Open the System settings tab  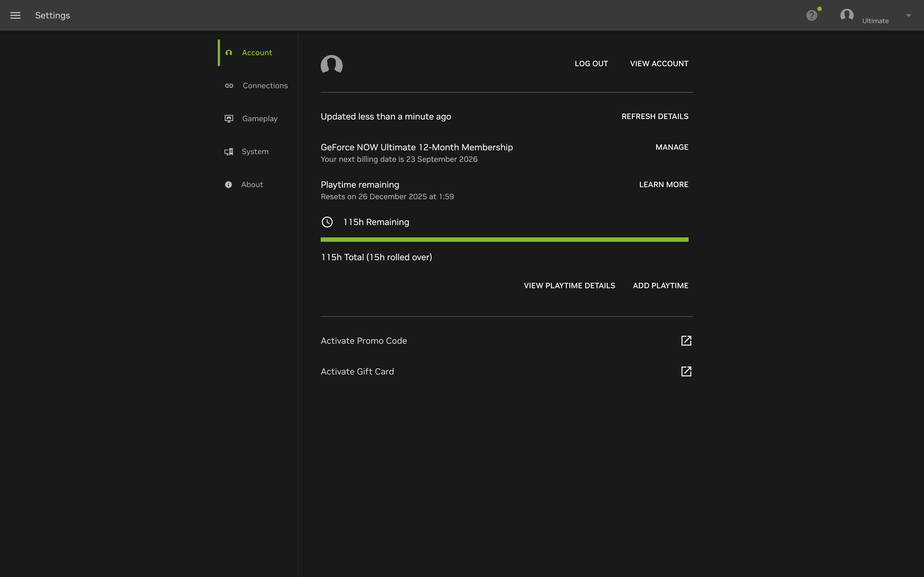pyautogui.click(x=255, y=151)
